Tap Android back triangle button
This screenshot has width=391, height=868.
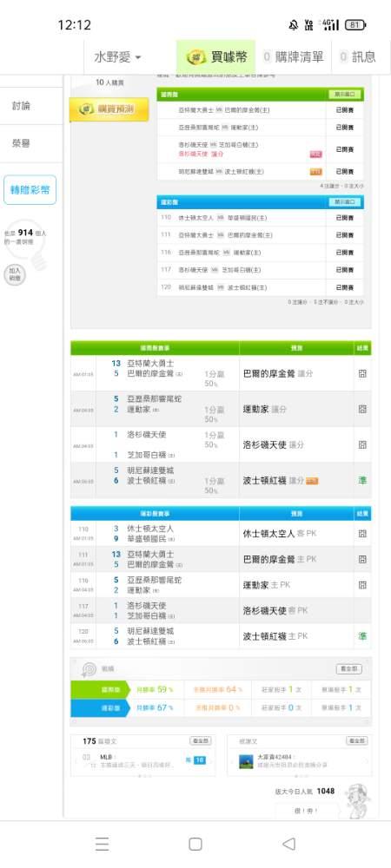point(288,844)
